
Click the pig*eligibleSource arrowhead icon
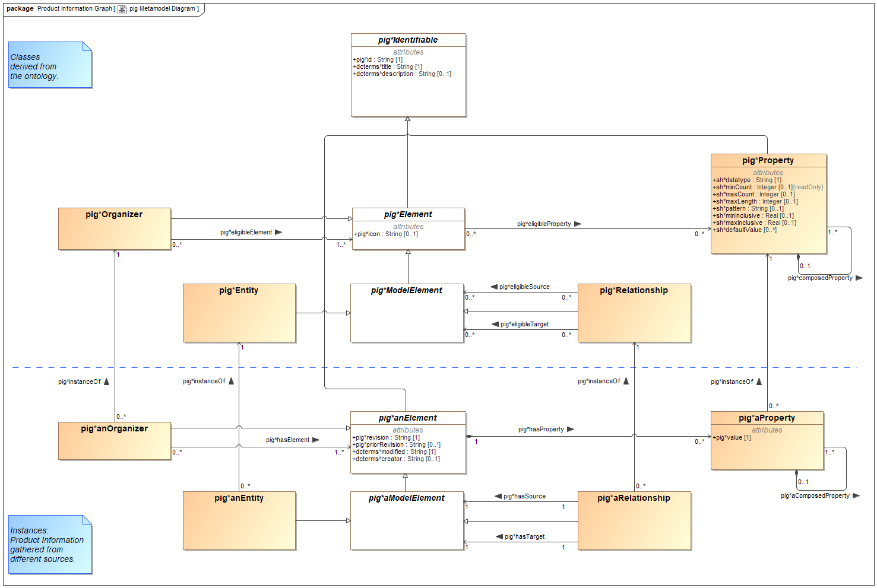(494, 286)
